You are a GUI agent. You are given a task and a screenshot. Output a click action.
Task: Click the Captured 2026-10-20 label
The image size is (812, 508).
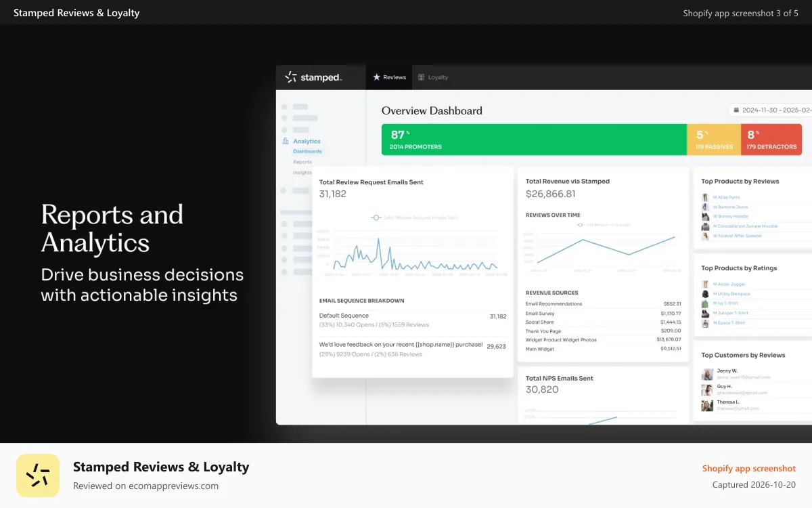point(754,485)
